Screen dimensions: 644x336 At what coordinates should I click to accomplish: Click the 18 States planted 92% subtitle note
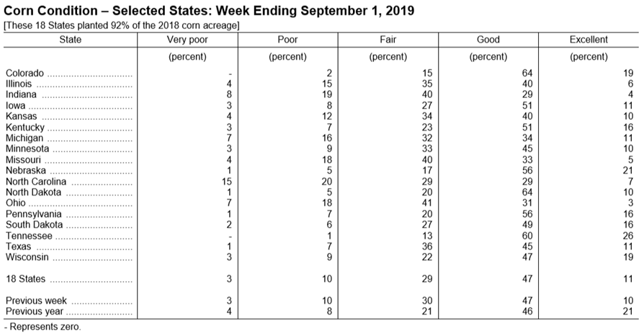[121, 25]
